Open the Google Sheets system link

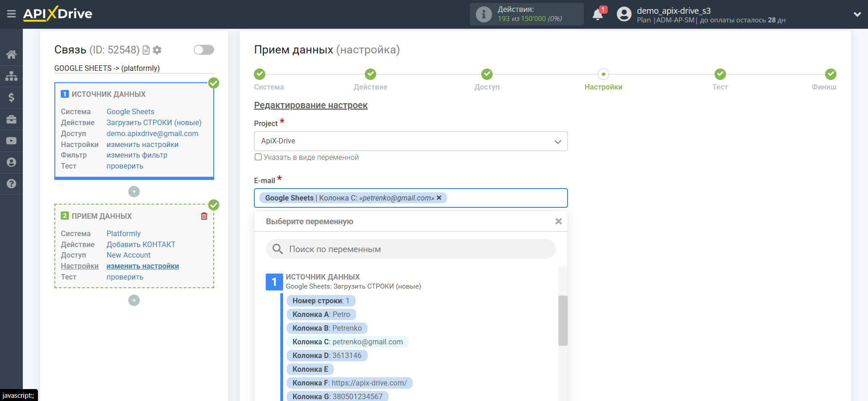(x=130, y=111)
